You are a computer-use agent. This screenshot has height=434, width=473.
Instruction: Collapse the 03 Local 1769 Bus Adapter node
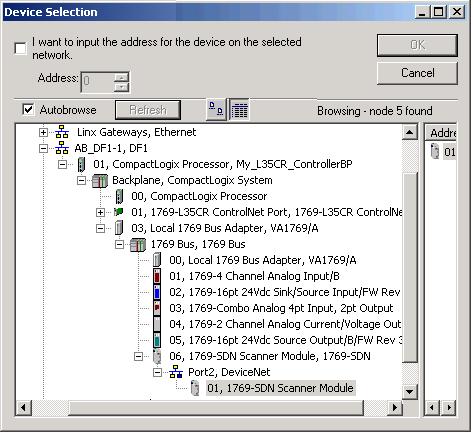[100, 228]
